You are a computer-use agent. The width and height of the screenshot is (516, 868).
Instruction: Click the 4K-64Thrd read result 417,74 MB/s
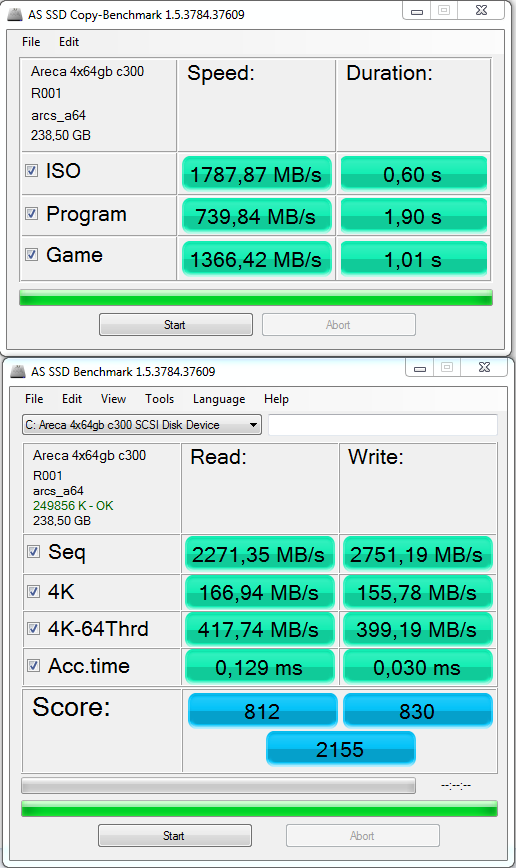(x=259, y=629)
